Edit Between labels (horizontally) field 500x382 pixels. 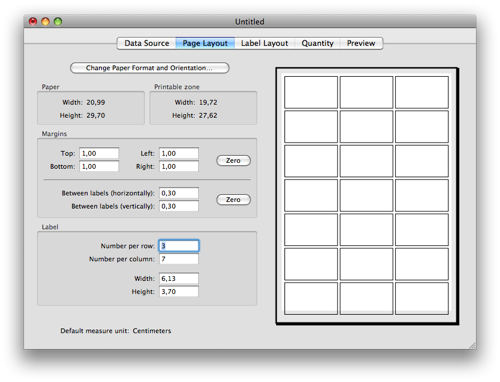(x=179, y=193)
